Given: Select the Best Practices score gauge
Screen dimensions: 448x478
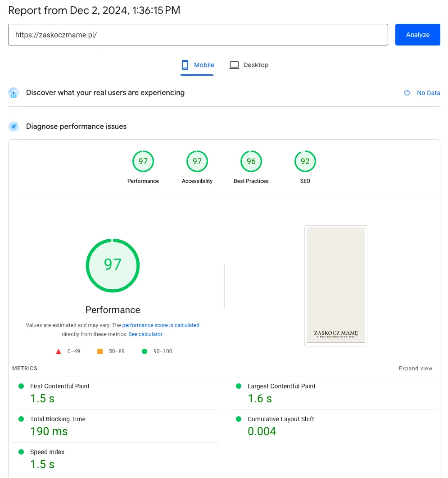Looking at the screenshot, I should click(251, 162).
